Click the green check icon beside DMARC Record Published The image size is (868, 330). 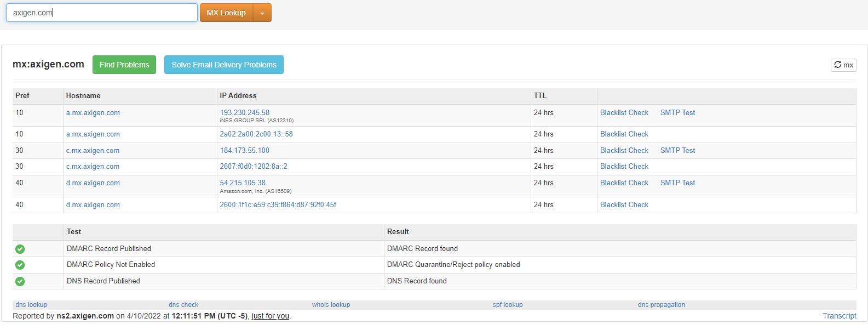click(x=20, y=249)
